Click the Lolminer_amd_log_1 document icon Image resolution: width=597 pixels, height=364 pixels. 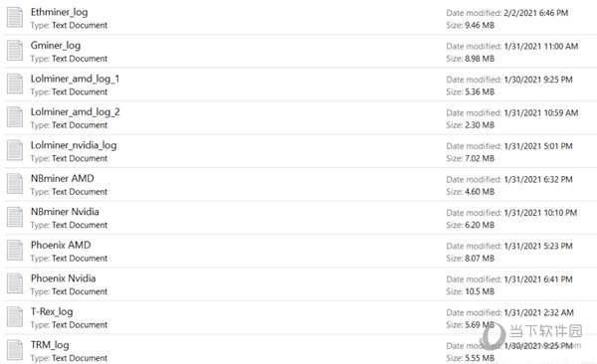15,84
